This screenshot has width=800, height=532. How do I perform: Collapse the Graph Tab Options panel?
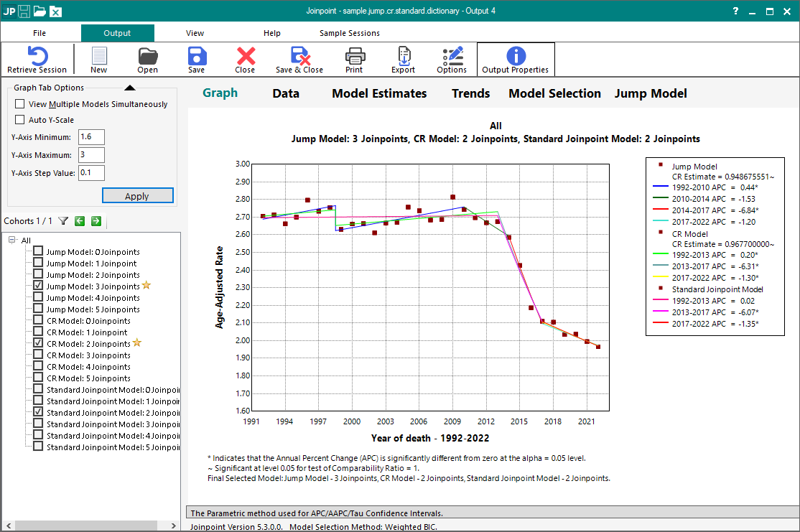[x=129, y=88]
